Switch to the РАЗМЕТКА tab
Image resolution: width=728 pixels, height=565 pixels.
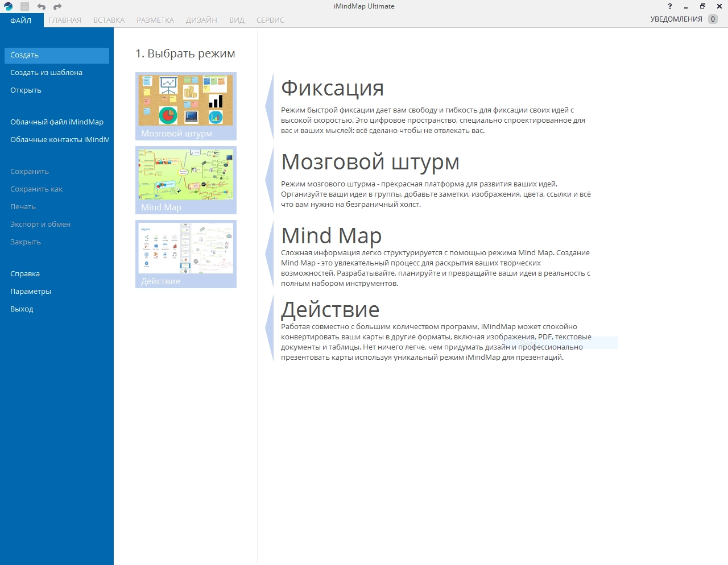(155, 20)
